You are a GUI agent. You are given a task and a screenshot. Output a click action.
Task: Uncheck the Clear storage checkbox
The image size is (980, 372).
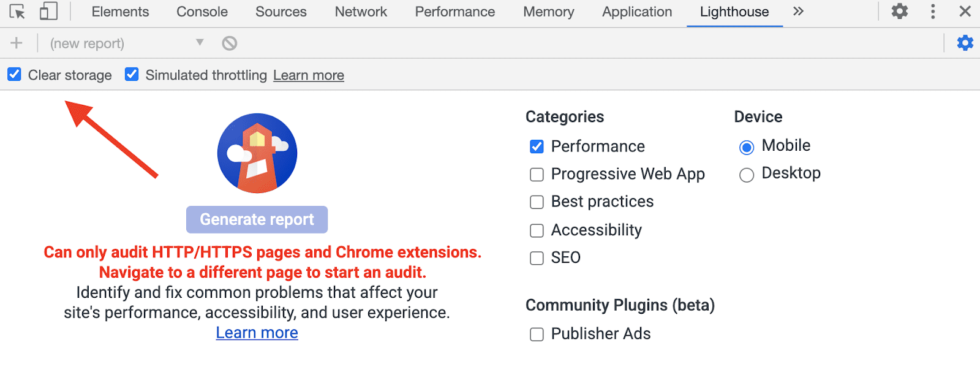[15, 75]
